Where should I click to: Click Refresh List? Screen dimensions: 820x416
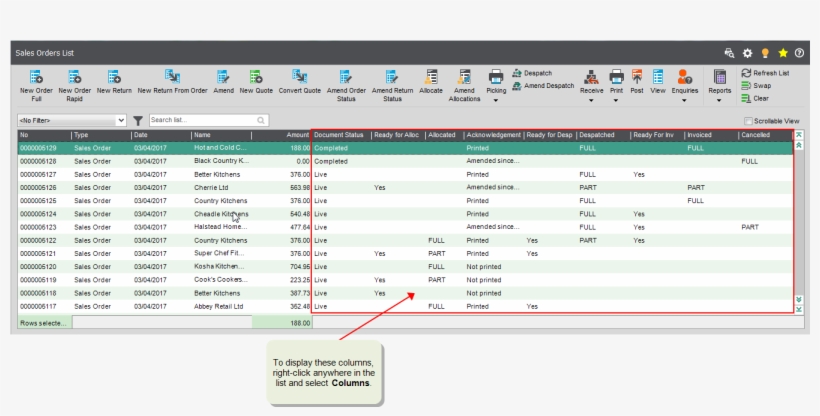765,73
